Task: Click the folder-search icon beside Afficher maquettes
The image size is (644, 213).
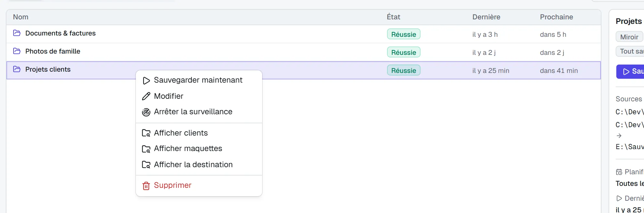Action: pyautogui.click(x=146, y=149)
